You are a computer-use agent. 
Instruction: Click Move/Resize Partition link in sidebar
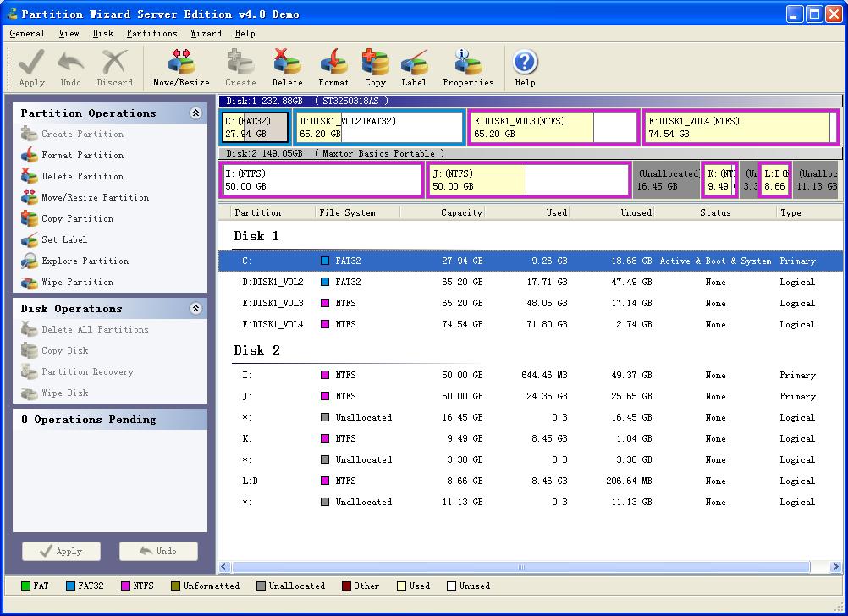coord(95,198)
